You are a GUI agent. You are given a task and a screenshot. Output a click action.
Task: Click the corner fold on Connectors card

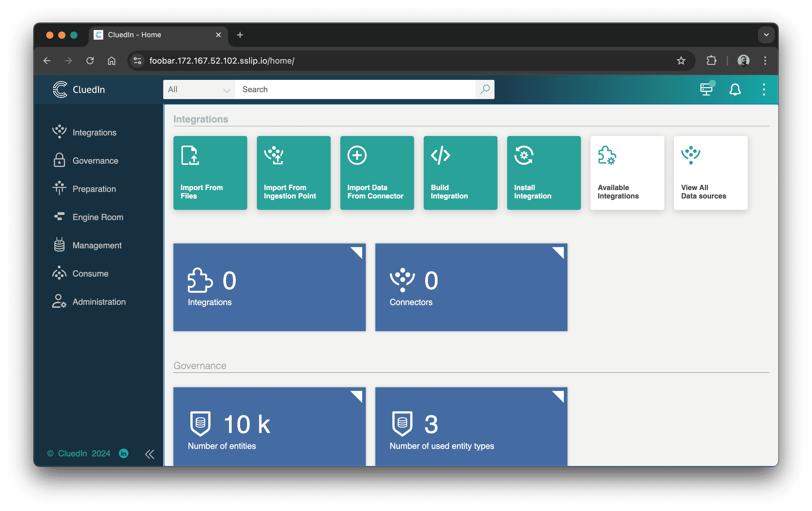coord(559,251)
